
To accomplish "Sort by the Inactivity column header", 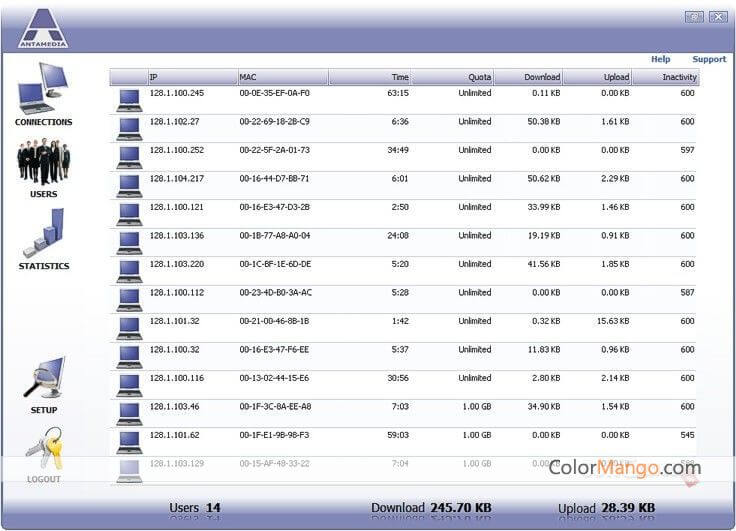I will click(x=666, y=77).
